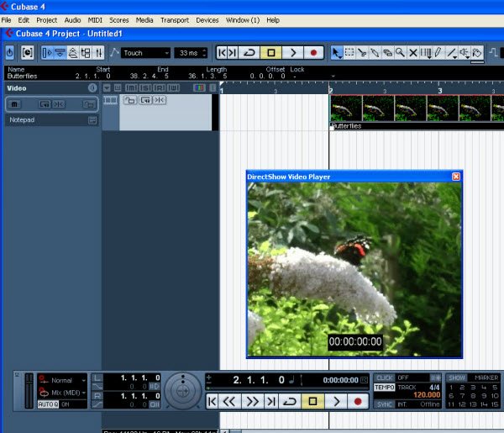Fast forward using transport panel button
504x433 pixels.
pos(252,401)
